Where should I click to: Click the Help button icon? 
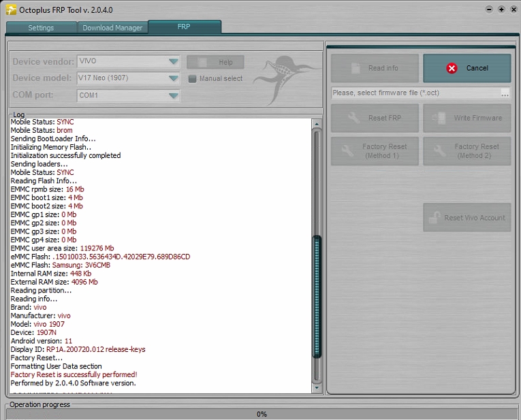[202, 62]
